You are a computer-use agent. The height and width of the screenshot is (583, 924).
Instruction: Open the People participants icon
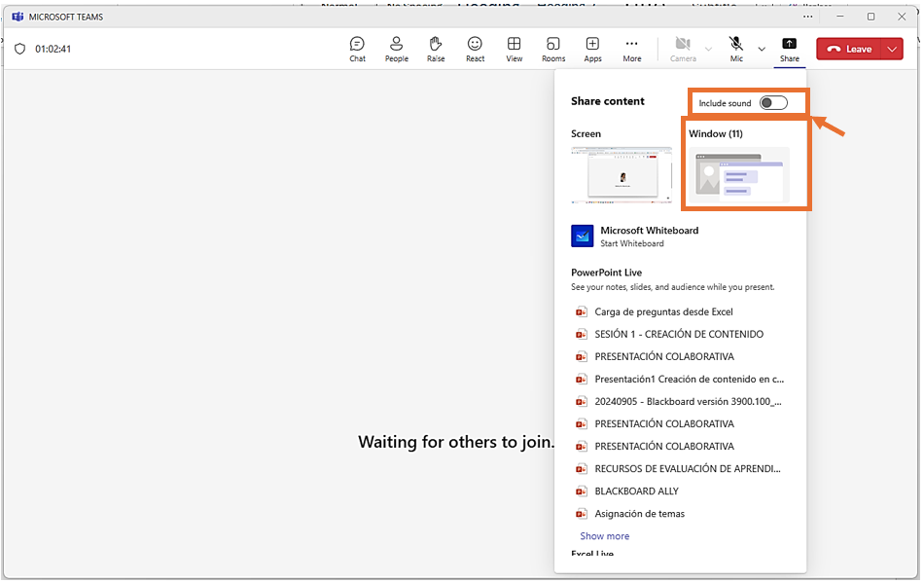396,49
